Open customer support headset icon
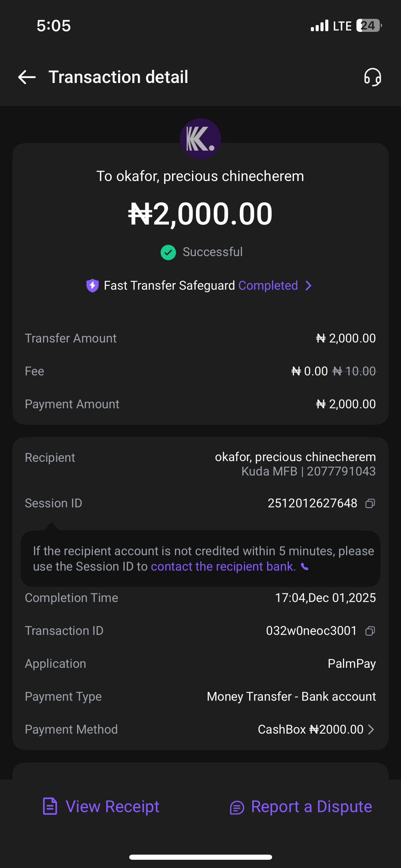Viewport: 401px width, 868px height. (373, 77)
